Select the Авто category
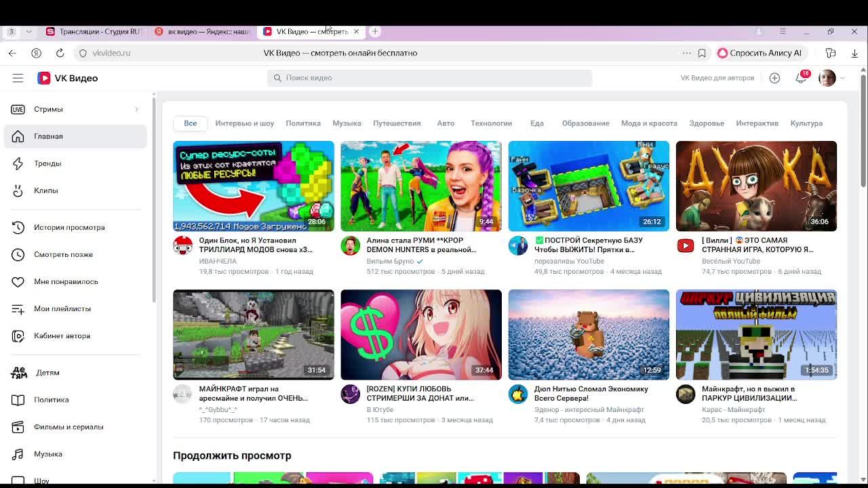 tap(446, 123)
